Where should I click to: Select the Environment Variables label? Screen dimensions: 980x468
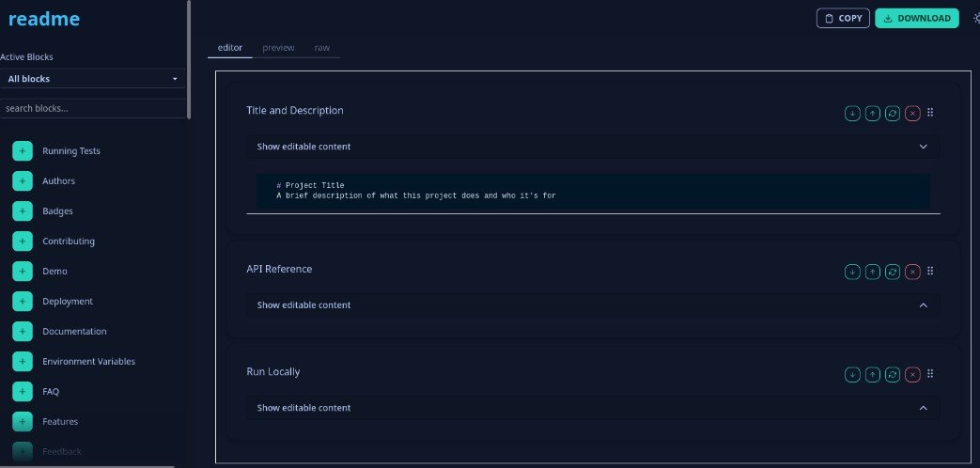click(88, 361)
